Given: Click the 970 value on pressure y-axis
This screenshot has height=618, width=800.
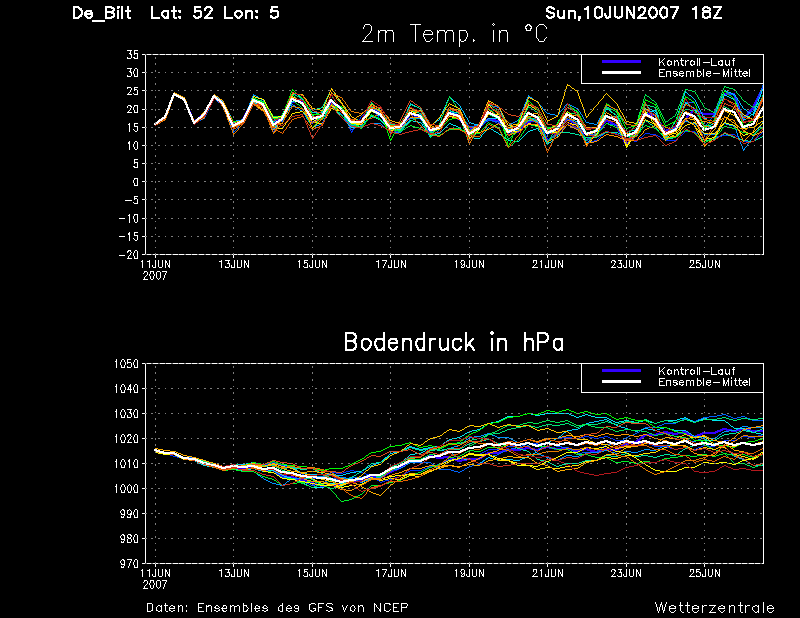Looking at the screenshot, I should pos(128,564).
